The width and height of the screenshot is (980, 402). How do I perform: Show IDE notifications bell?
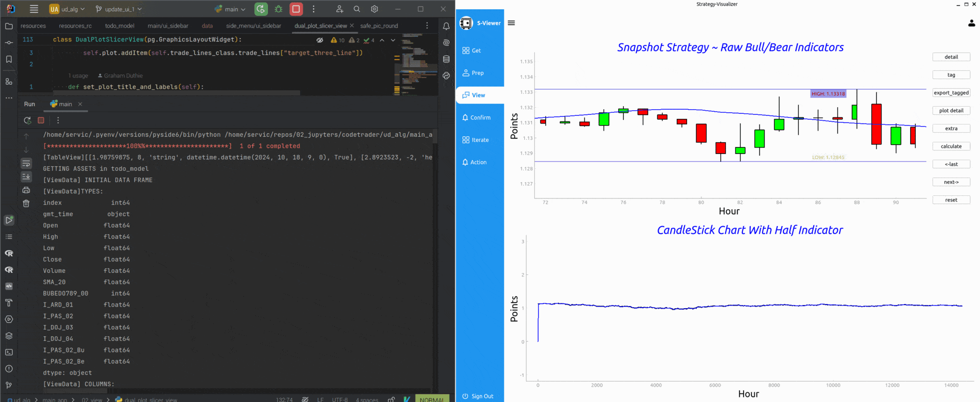click(x=446, y=26)
